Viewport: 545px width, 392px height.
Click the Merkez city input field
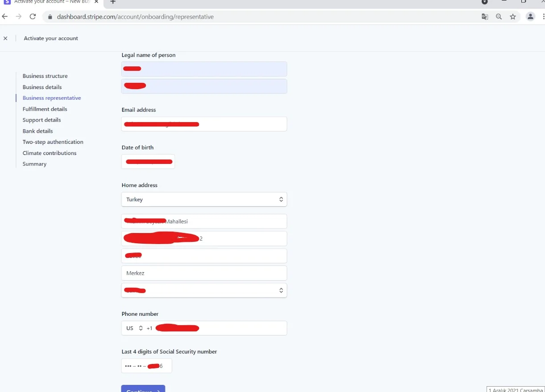[204, 273]
